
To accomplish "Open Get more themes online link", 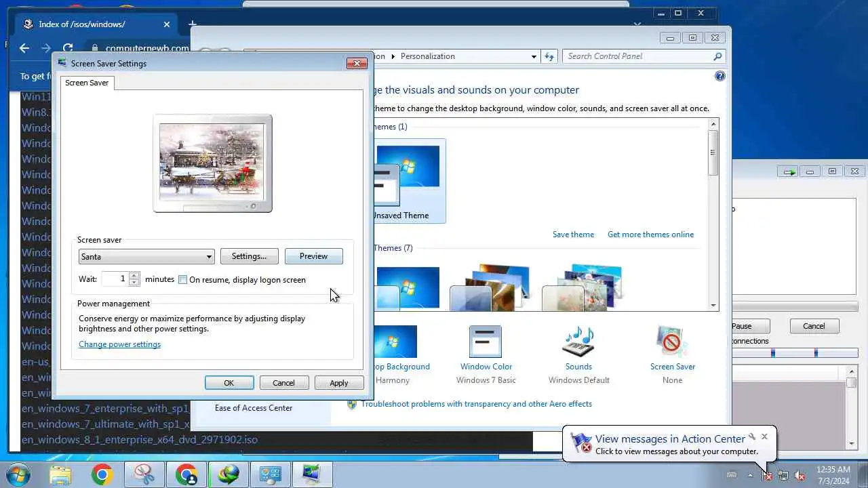I will tap(650, 235).
